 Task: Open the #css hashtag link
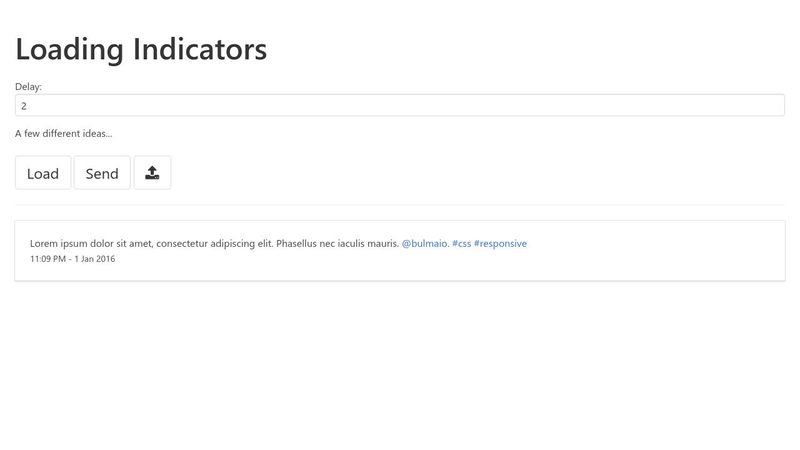[461, 244]
